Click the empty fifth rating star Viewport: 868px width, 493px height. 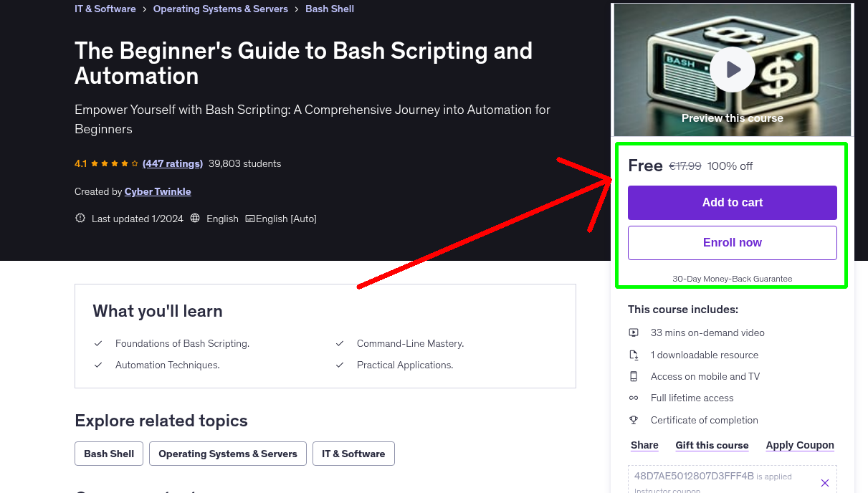133,163
